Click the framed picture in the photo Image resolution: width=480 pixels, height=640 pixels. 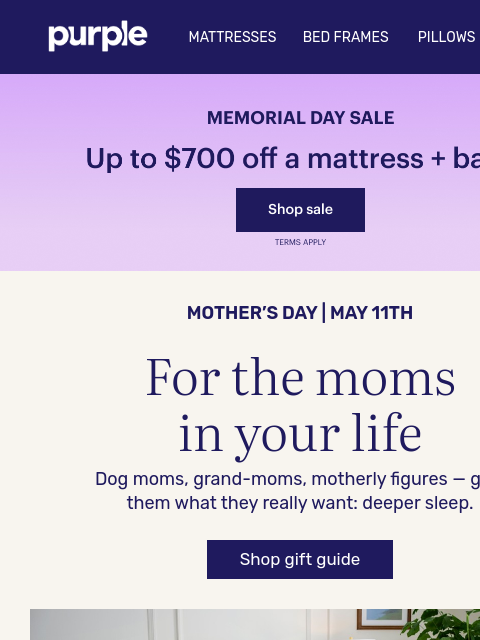[384, 619]
